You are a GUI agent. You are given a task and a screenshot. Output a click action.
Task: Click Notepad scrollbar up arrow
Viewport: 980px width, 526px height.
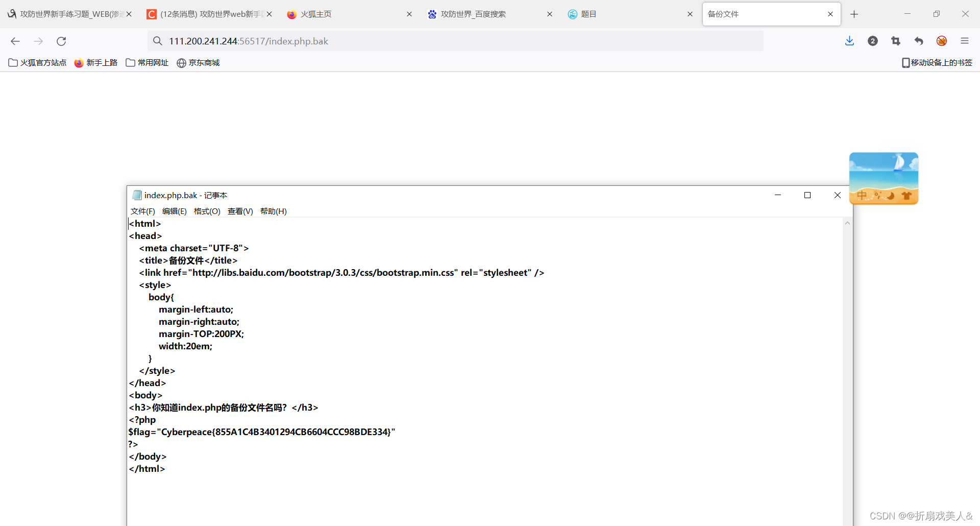tap(847, 223)
